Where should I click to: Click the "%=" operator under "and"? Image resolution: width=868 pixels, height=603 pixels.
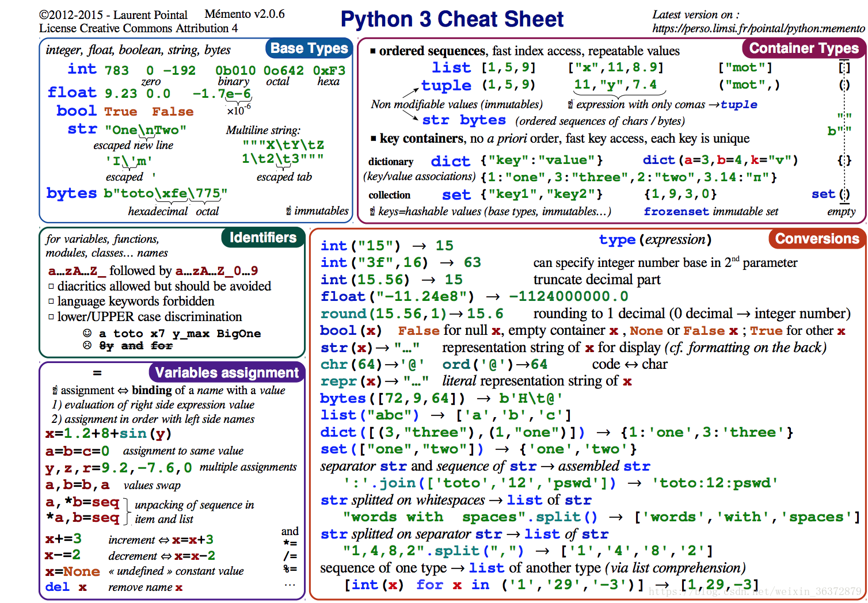click(290, 568)
